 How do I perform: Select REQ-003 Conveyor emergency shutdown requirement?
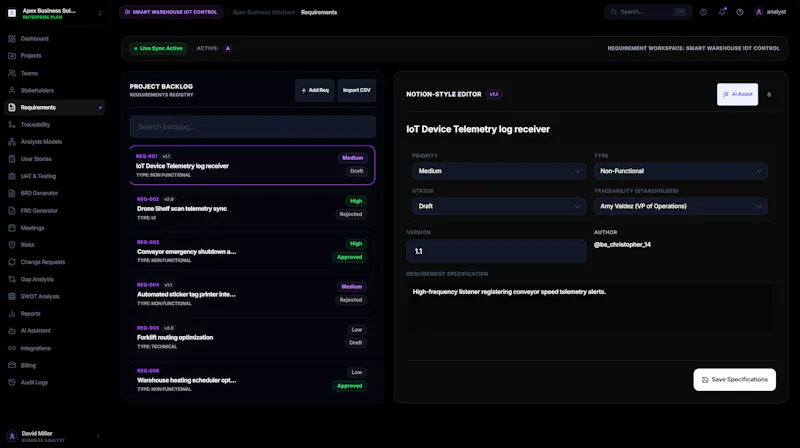[x=253, y=251]
